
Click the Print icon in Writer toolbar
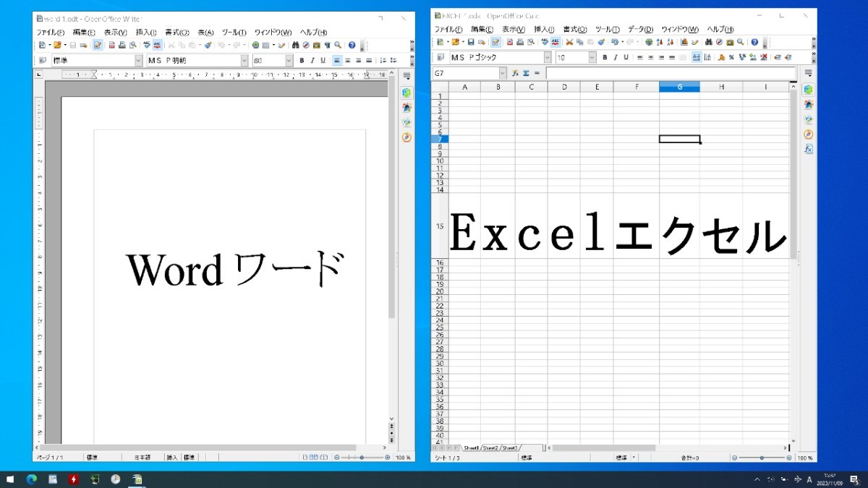122,45
